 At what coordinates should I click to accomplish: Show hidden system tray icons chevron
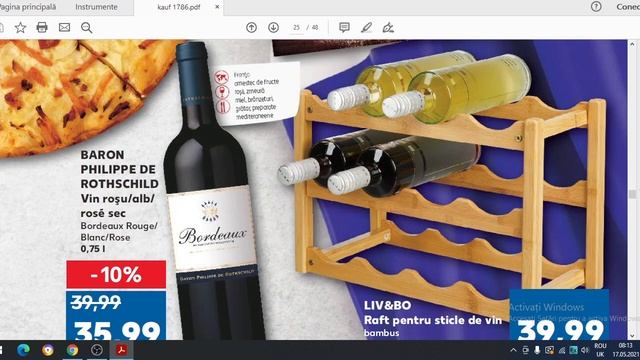[x=513, y=350]
